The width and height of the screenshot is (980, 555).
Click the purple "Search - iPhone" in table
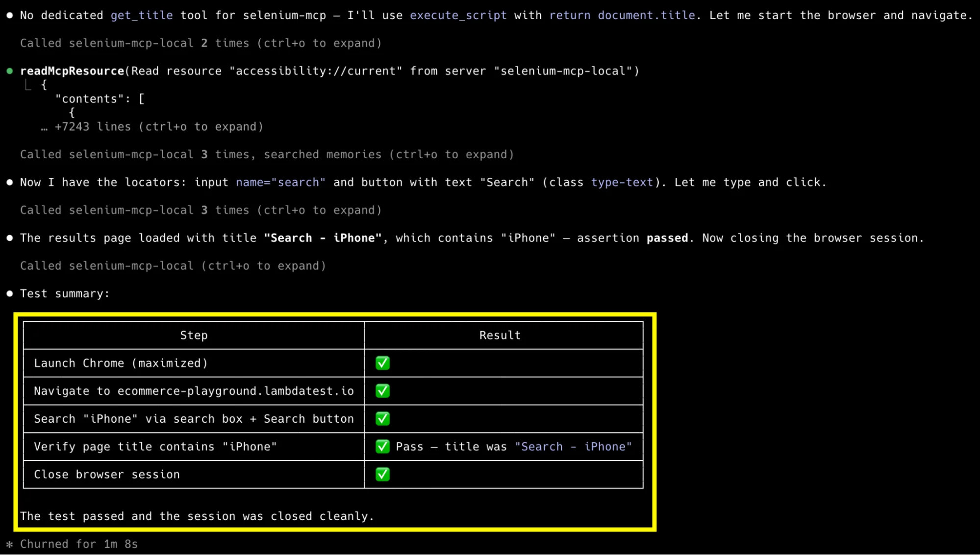pyautogui.click(x=574, y=447)
